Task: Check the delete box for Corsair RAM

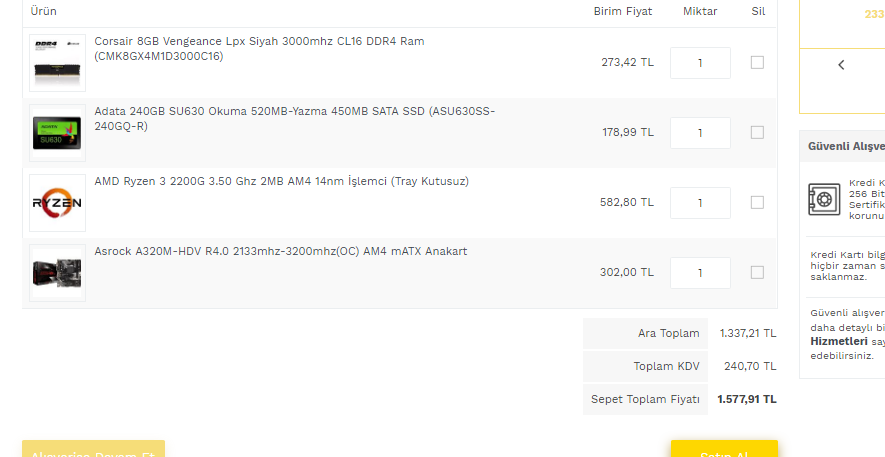Action: click(x=757, y=62)
